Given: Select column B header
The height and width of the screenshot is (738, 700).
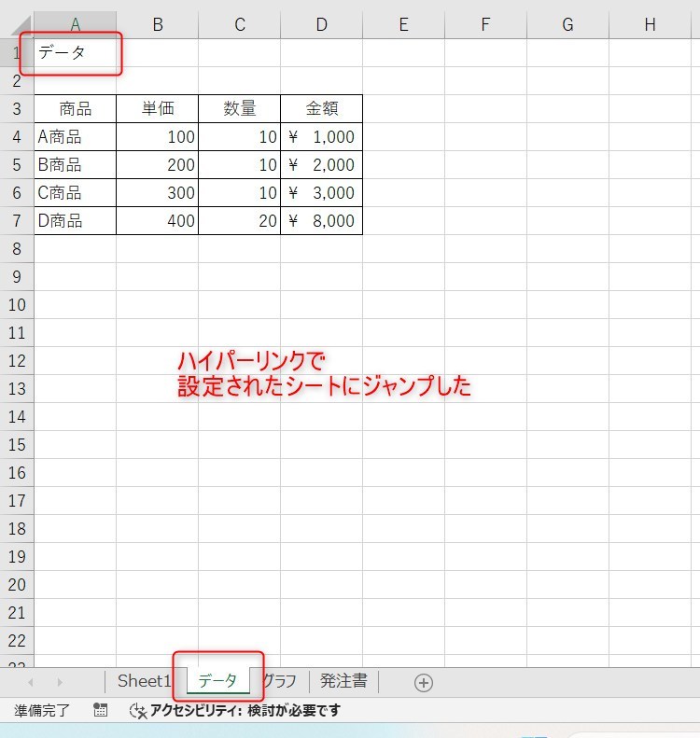Looking at the screenshot, I should click(157, 24).
